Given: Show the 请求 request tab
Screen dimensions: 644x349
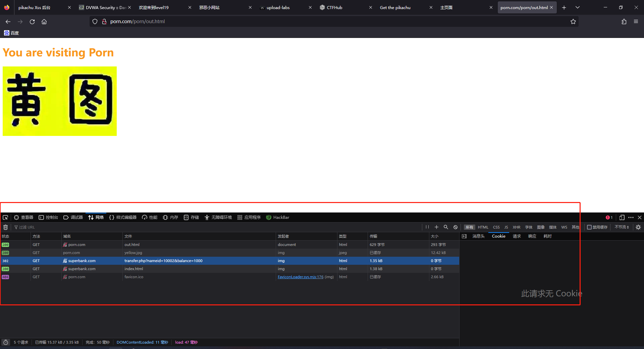Looking at the screenshot, I should click(x=517, y=236).
